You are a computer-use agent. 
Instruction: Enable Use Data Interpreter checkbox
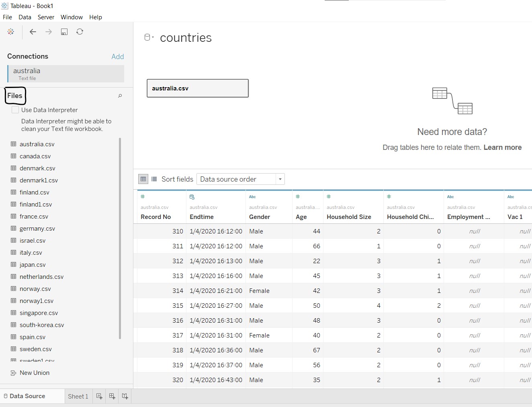pyautogui.click(x=15, y=110)
